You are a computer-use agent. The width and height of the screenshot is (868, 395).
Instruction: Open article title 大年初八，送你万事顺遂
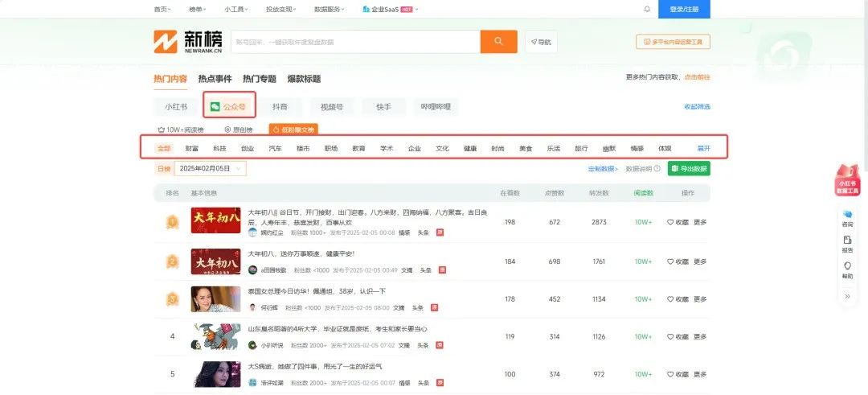pos(301,253)
